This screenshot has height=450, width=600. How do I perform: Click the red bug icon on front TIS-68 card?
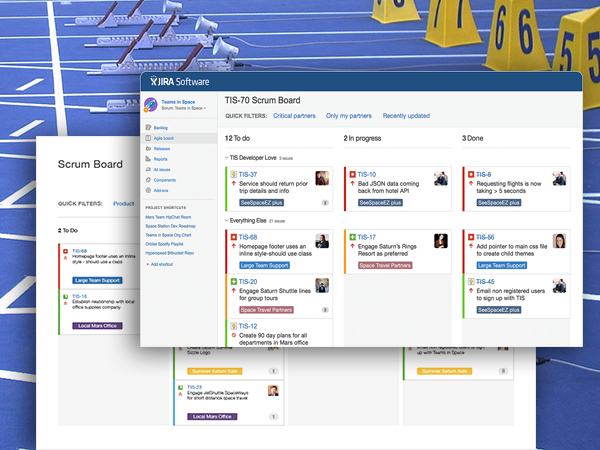coord(233,237)
